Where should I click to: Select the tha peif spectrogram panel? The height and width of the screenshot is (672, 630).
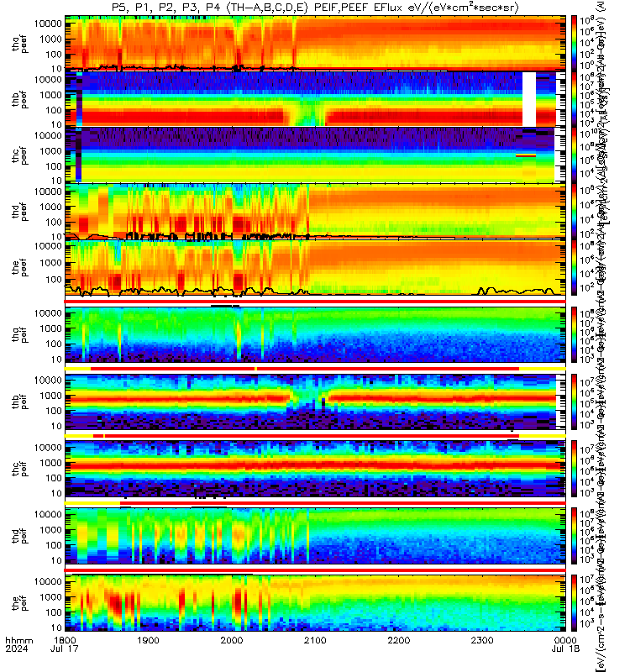click(x=315, y=334)
